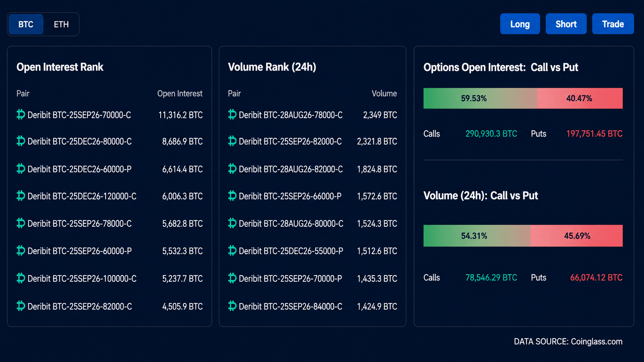The width and height of the screenshot is (644, 362).
Task: Click the 78,546.29 BTC calls volume value
Action: [491, 278]
